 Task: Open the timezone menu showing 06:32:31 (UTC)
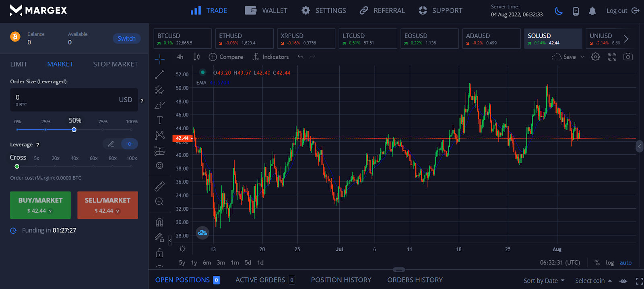tap(560, 263)
